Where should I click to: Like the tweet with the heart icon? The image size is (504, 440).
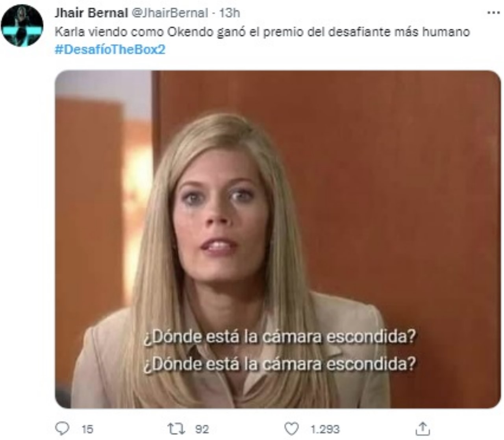[x=291, y=429]
